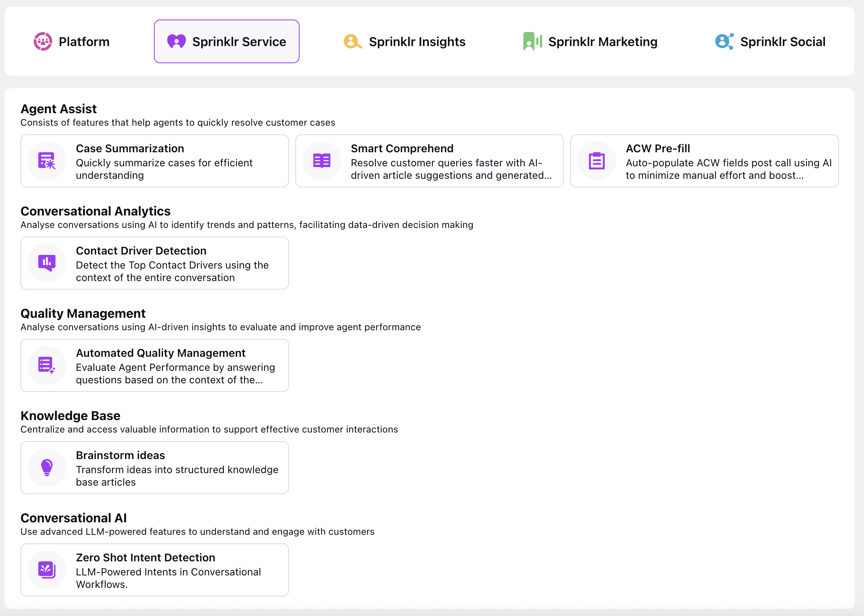
Task: Click the Conversational AI section heading
Action: [74, 518]
